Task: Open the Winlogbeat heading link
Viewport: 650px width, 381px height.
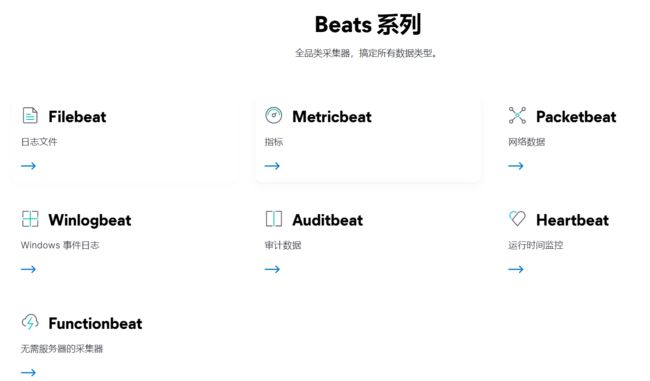Action: [90, 220]
